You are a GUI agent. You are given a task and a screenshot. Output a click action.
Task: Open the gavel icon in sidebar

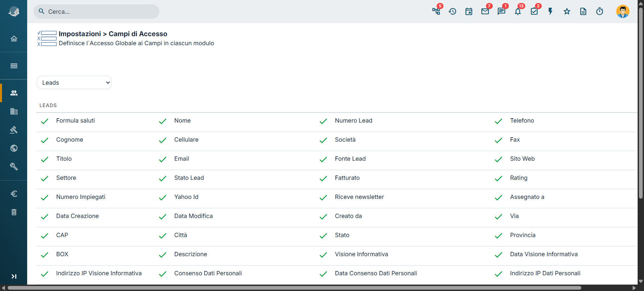point(14,130)
